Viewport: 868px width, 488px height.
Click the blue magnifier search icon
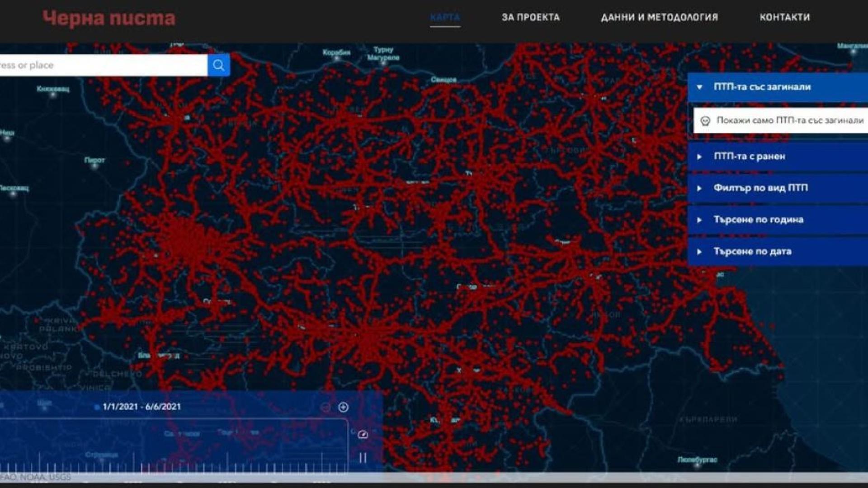(x=219, y=65)
